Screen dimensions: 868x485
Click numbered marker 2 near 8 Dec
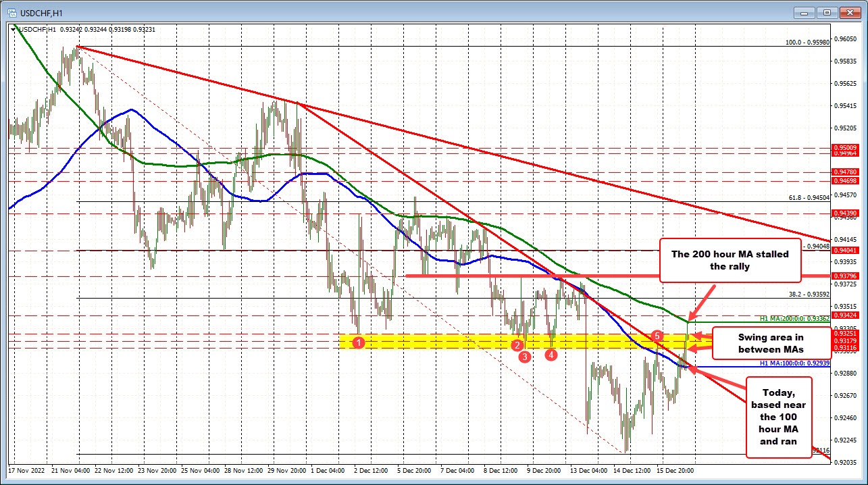click(517, 345)
